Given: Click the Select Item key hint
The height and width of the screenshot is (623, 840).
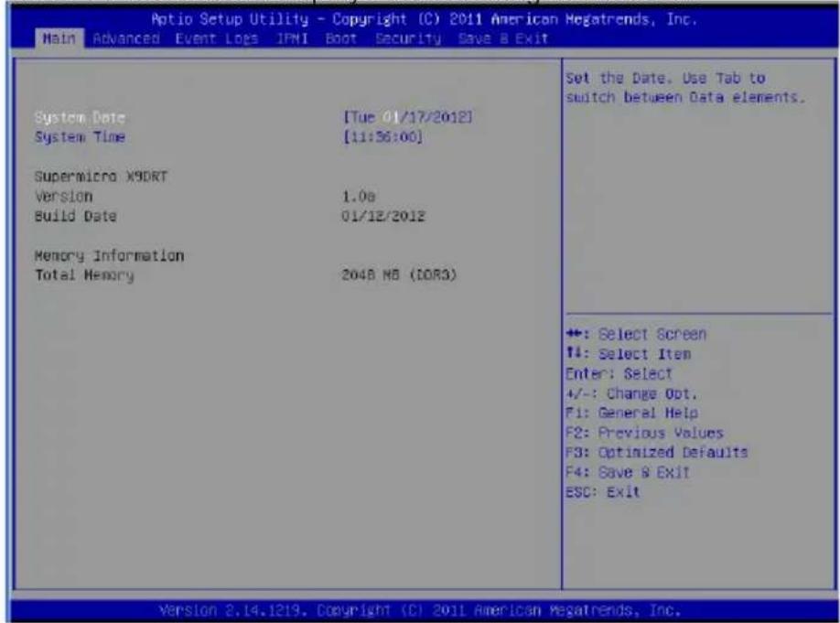Looking at the screenshot, I should click(628, 354).
